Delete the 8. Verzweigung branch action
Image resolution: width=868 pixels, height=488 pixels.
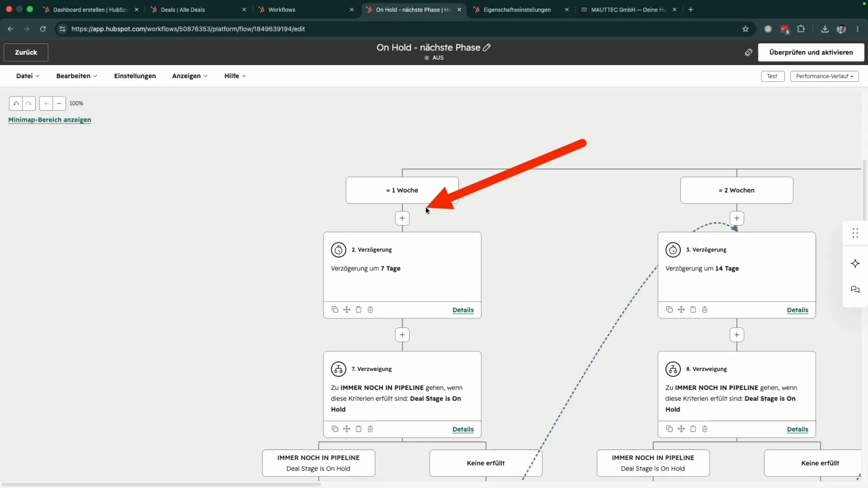705,429
